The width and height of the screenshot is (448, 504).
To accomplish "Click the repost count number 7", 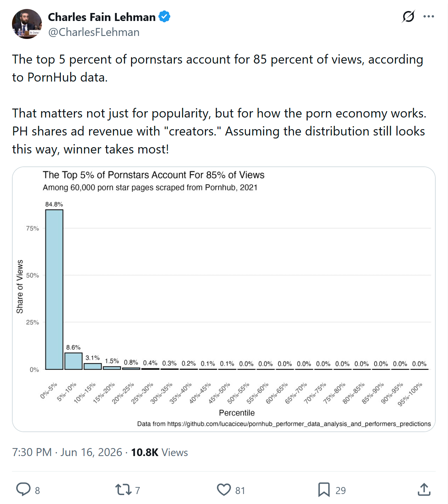I will [x=137, y=490].
